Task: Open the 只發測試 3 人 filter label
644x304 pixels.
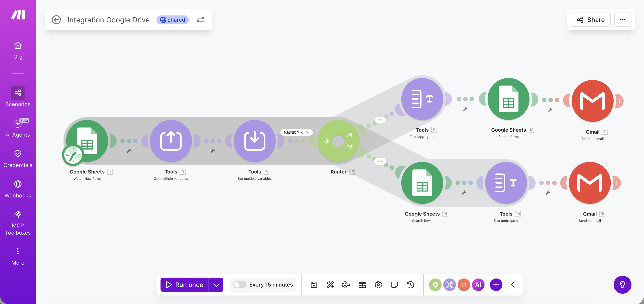Action: tap(297, 132)
